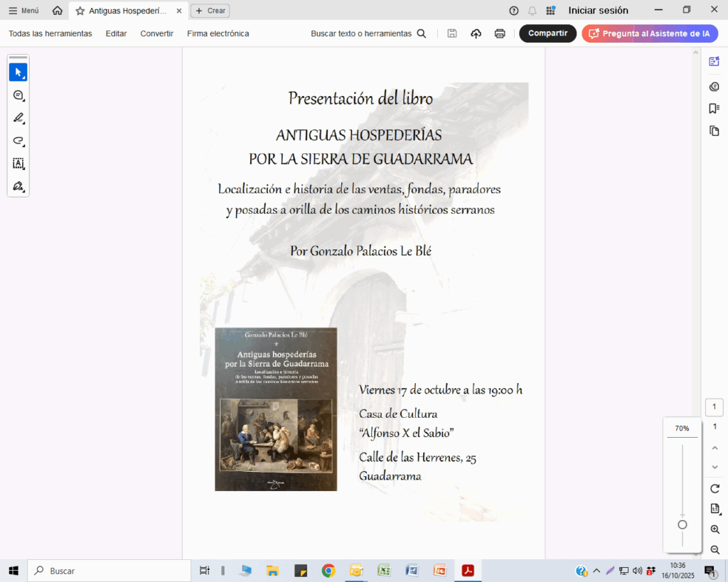Open the Editar menu
Viewport: 728px width, 582px height.
coord(116,33)
